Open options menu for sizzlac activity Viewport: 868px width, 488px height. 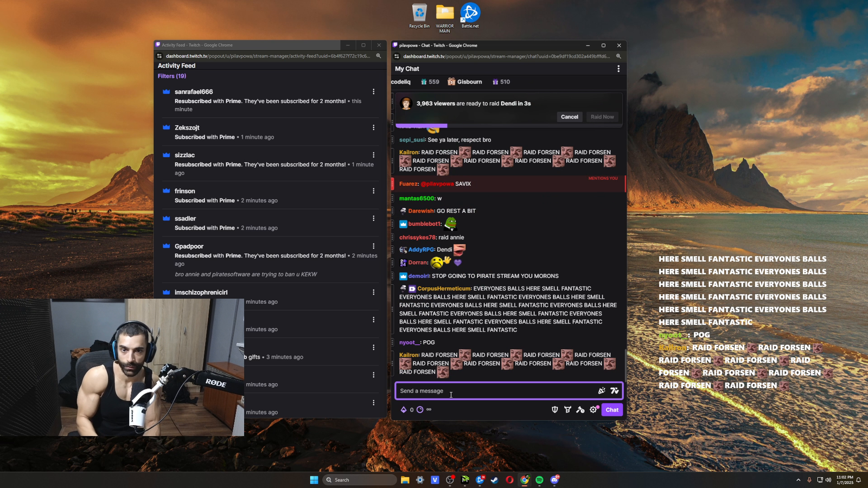[x=373, y=155]
